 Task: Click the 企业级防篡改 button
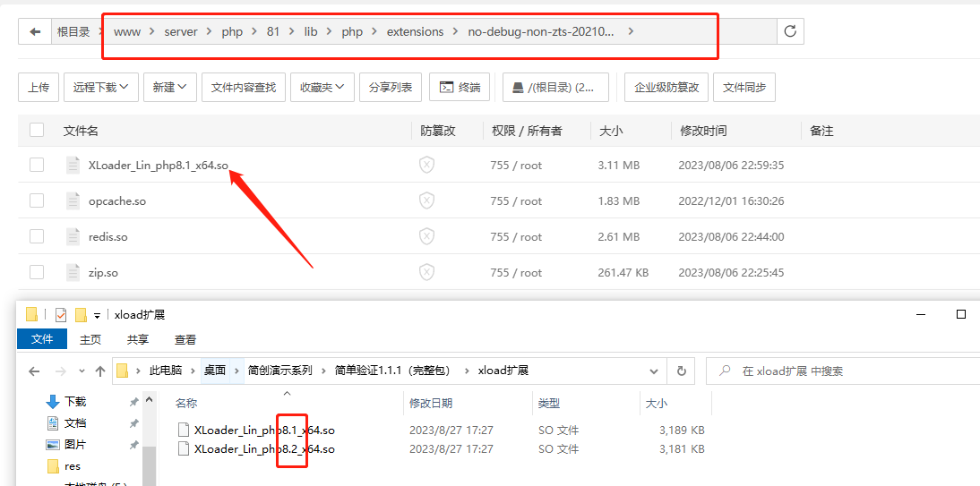666,87
